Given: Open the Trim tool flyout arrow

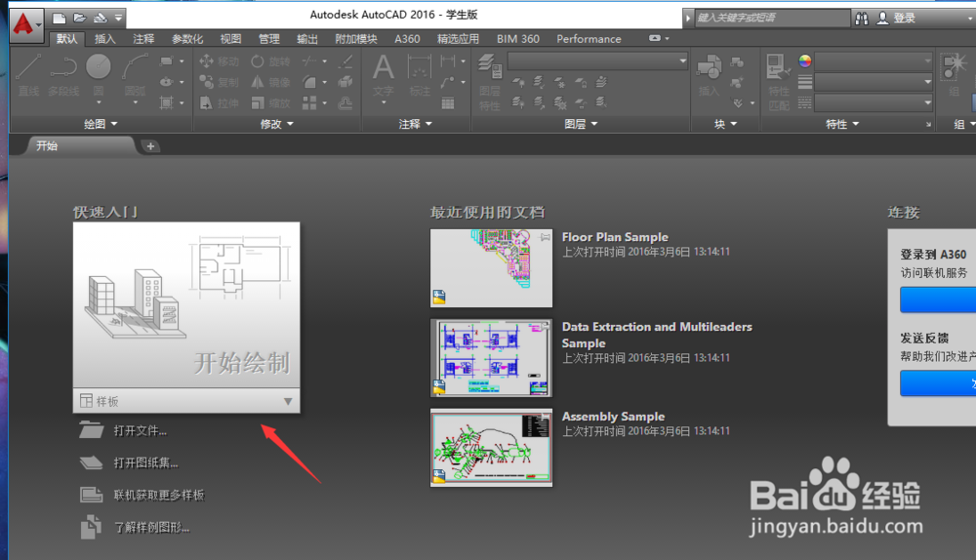Looking at the screenshot, I should coord(324,61).
